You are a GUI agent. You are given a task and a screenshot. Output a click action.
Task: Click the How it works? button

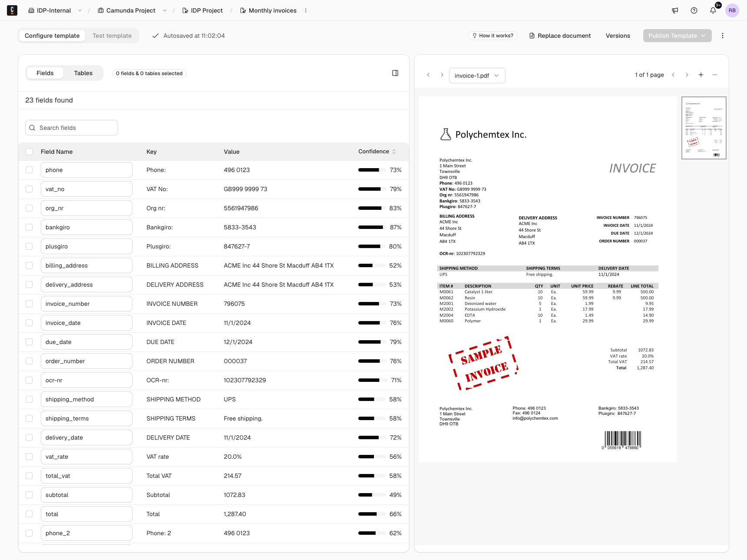pos(492,36)
